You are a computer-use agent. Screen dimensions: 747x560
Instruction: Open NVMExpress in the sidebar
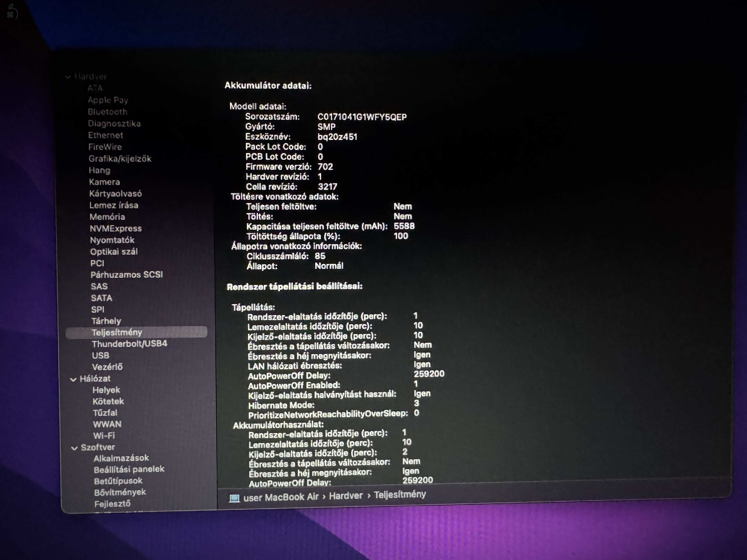(x=116, y=228)
